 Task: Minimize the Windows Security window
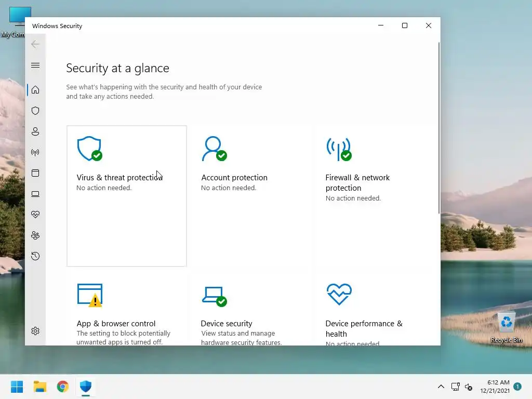click(381, 25)
